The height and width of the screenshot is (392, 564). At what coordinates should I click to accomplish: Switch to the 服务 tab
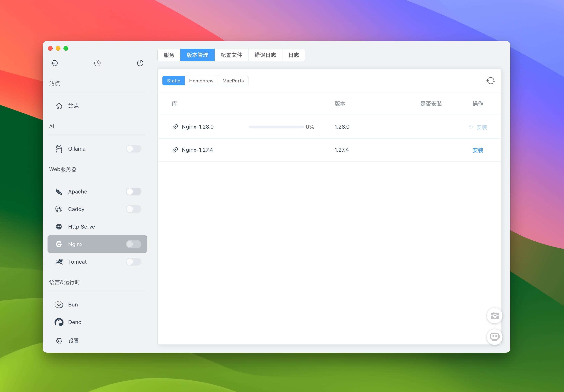pyautogui.click(x=169, y=55)
